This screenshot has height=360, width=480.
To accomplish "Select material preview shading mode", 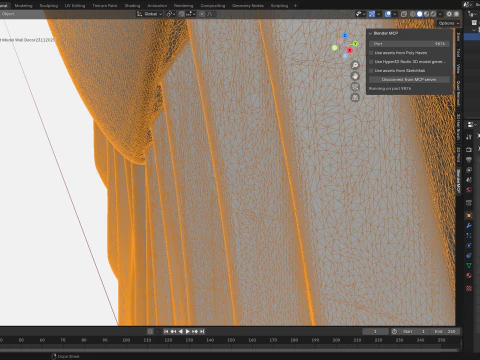I will coord(426,14).
